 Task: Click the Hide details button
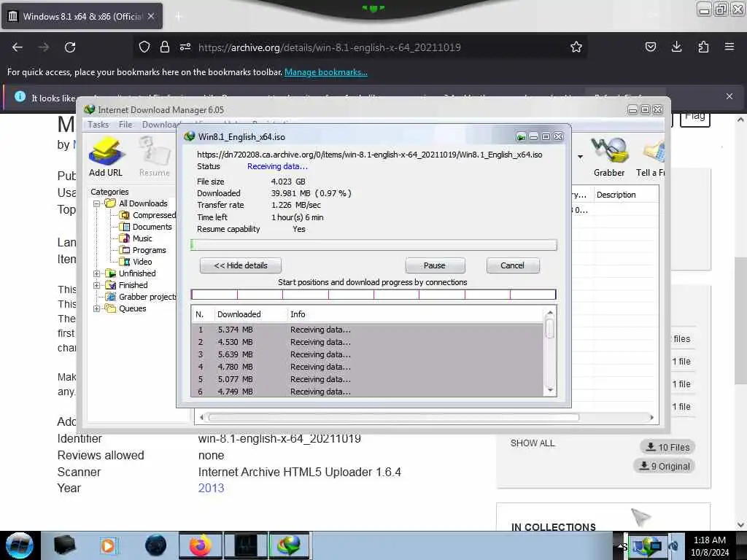(x=241, y=265)
